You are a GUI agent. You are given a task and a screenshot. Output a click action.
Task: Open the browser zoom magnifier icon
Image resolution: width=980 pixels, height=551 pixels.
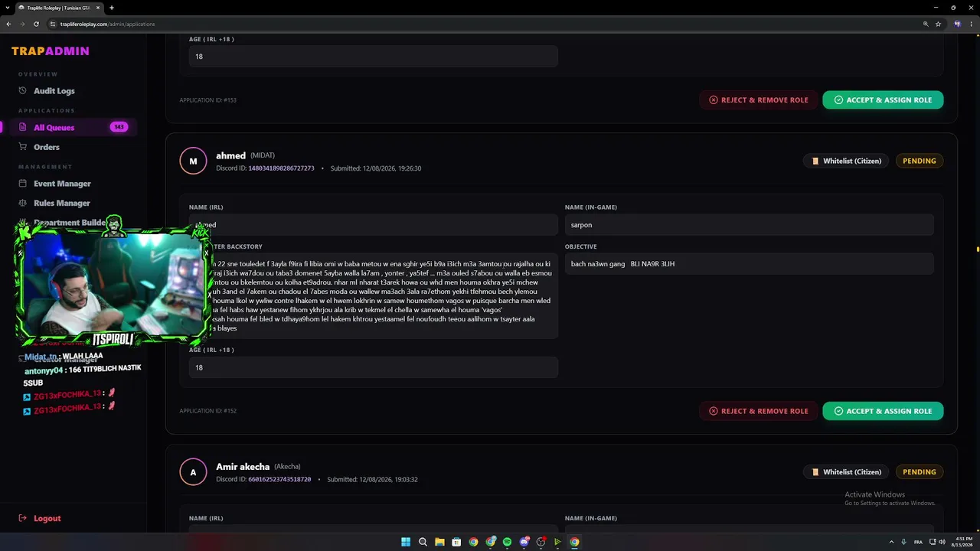click(x=926, y=24)
